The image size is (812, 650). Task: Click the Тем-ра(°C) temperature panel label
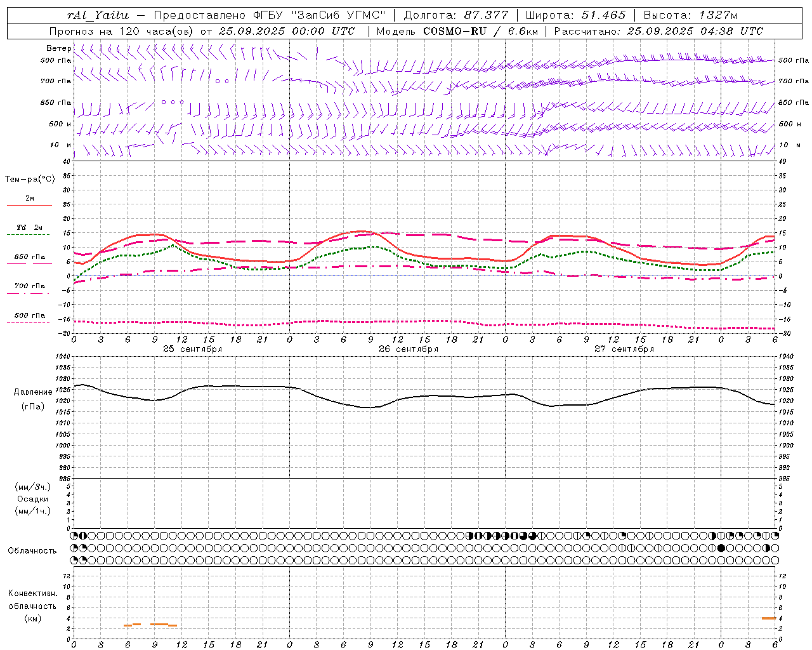tap(30, 180)
